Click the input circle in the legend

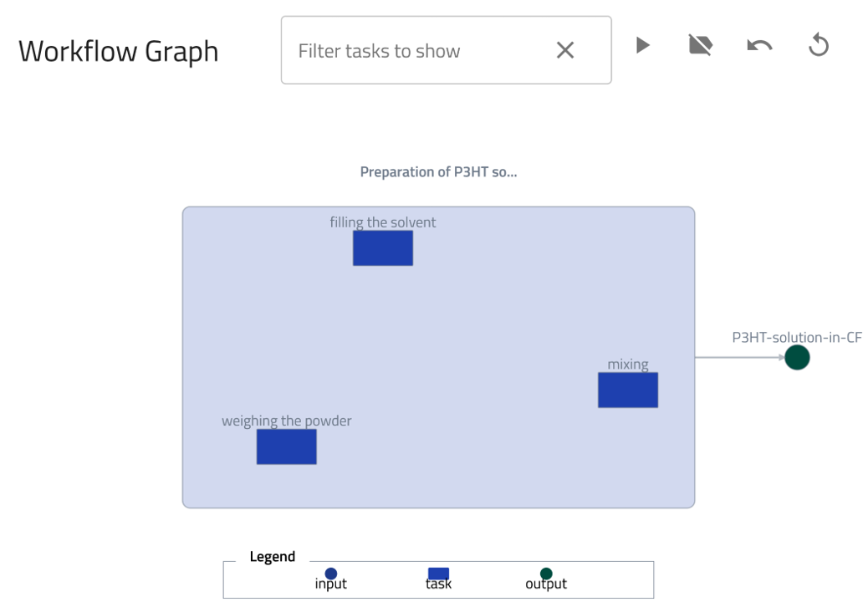coord(331,574)
